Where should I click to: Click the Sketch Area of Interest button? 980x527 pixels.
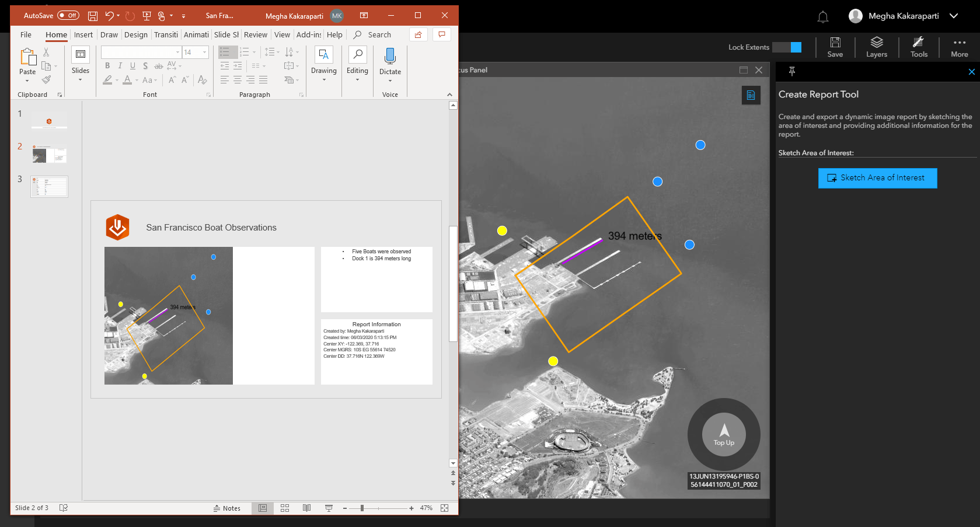point(877,178)
